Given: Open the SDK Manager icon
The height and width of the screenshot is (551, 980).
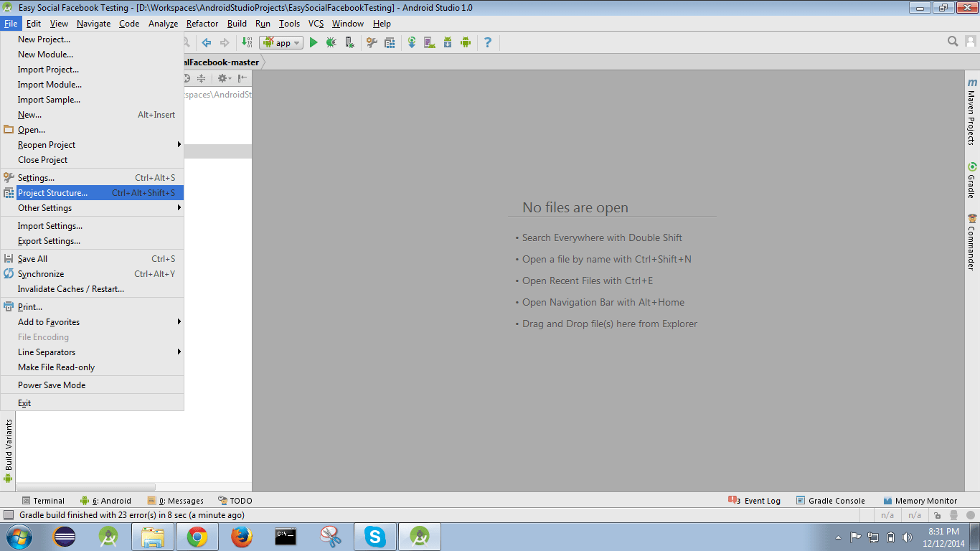Looking at the screenshot, I should pos(448,42).
